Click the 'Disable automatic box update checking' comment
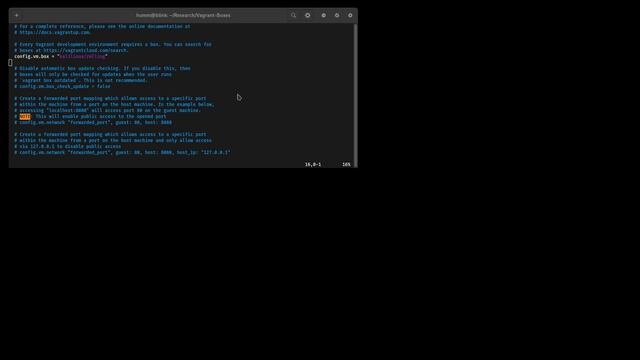This screenshot has height=360, width=640. click(102, 68)
